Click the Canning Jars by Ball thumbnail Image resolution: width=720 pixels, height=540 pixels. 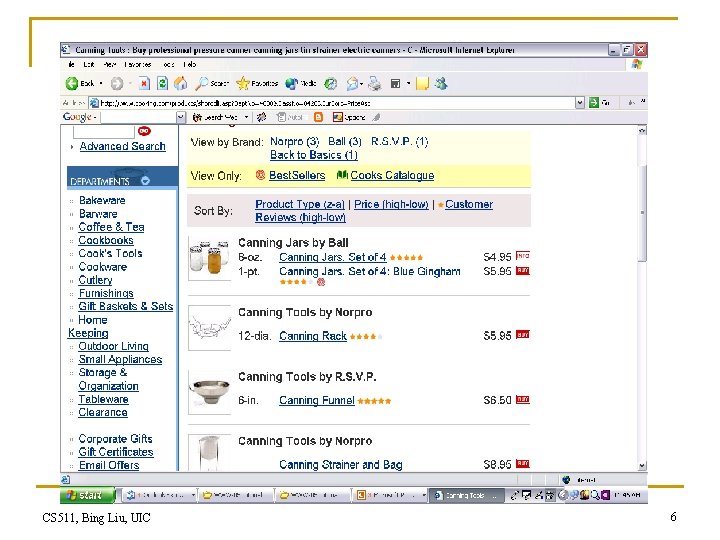click(x=209, y=258)
